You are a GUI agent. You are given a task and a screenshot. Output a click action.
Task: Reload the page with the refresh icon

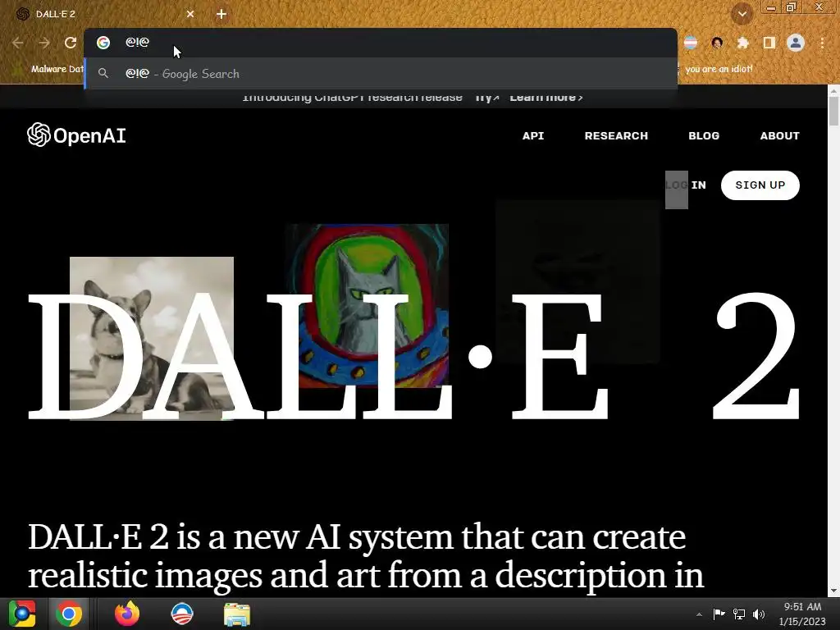point(71,43)
